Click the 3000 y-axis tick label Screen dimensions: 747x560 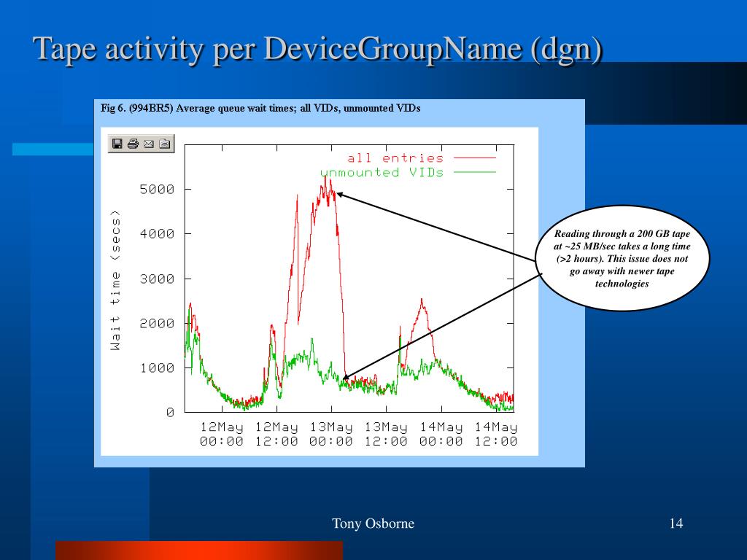158,279
